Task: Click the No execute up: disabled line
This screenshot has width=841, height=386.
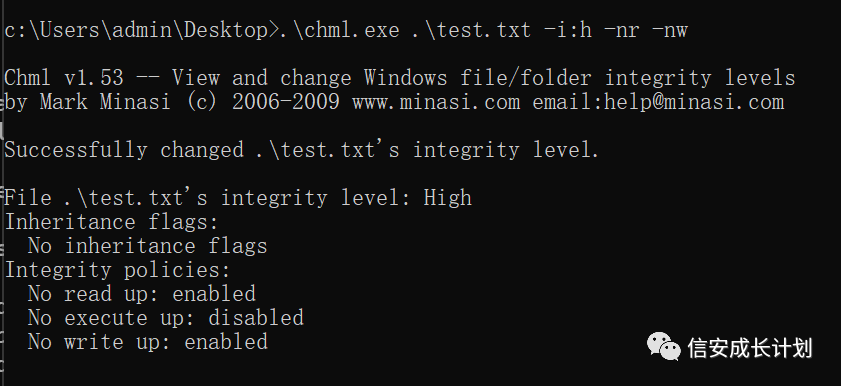Action: click(x=166, y=318)
